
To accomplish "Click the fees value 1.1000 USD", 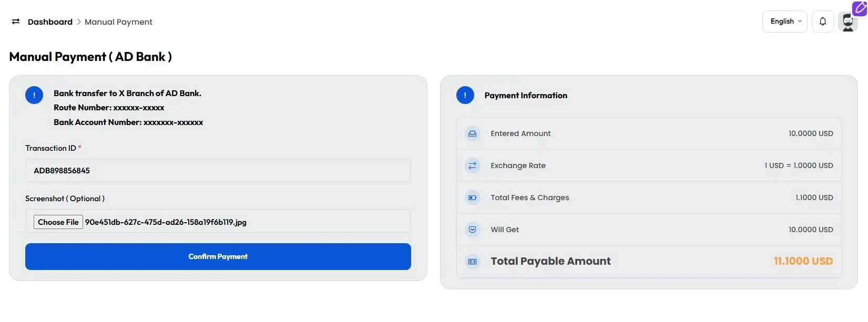I will (x=814, y=198).
